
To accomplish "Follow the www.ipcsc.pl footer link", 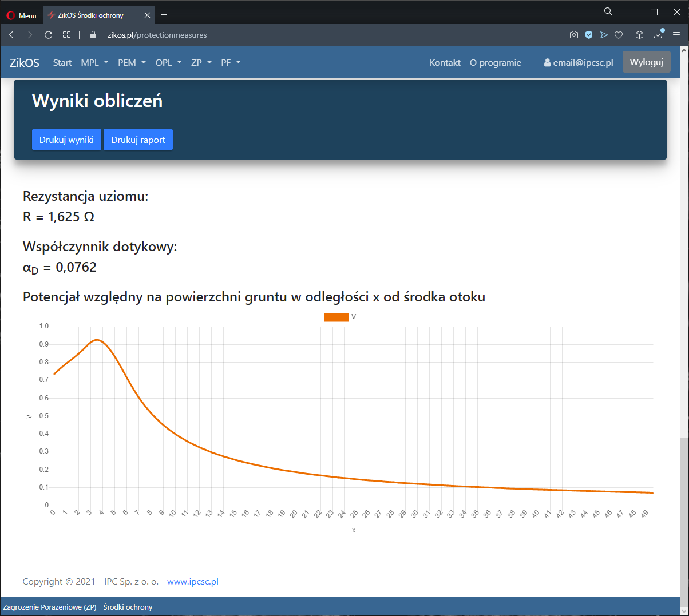I will [193, 582].
